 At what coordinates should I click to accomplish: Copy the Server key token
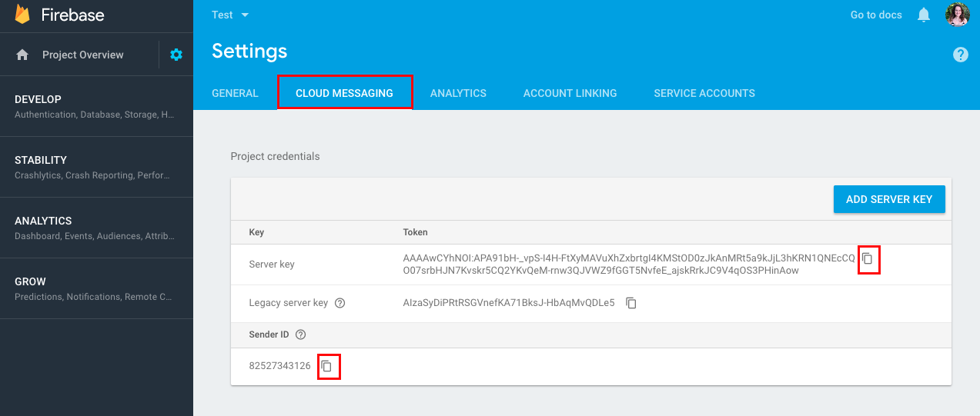click(868, 259)
